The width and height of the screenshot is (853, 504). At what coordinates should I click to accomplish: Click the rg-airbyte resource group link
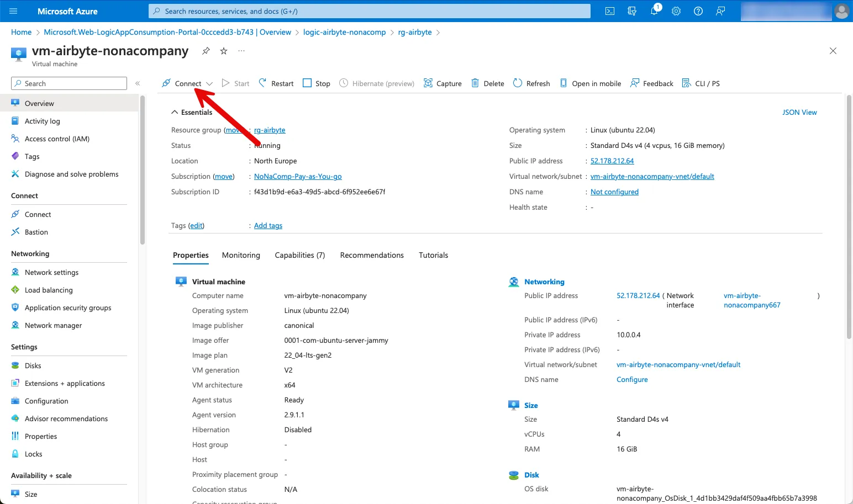point(270,130)
